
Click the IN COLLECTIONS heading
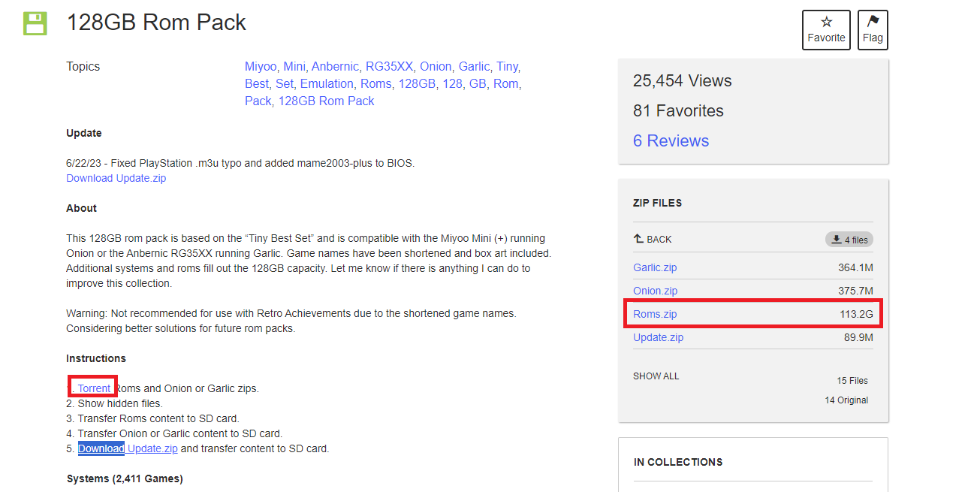point(678,462)
